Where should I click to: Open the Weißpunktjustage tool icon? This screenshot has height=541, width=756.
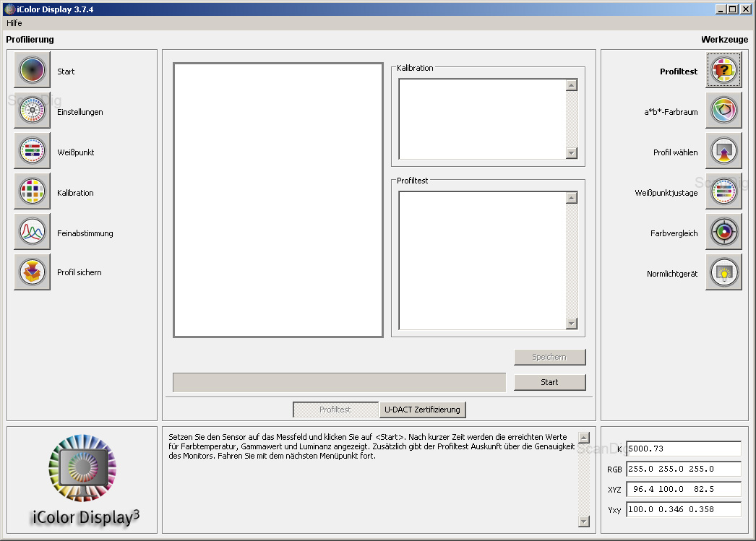click(723, 191)
